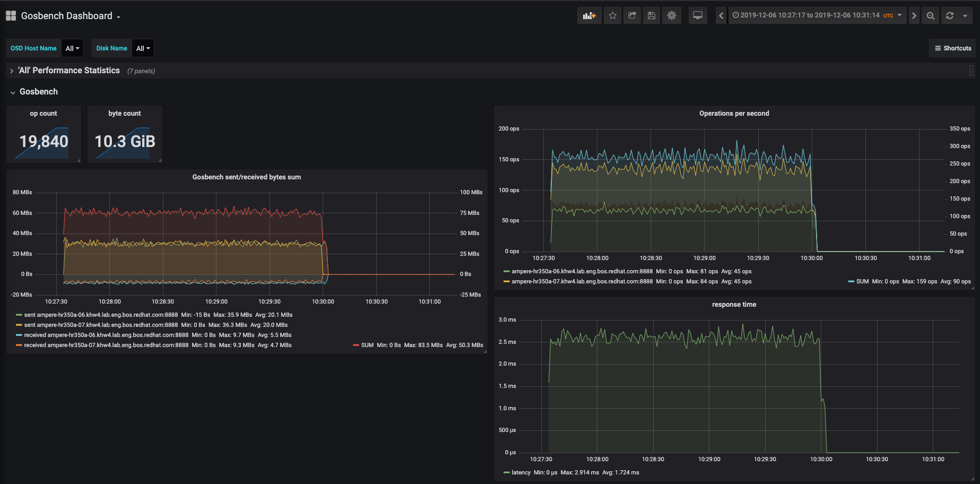Click the 'Max: 159 ops' SUM legend value

[920, 282]
